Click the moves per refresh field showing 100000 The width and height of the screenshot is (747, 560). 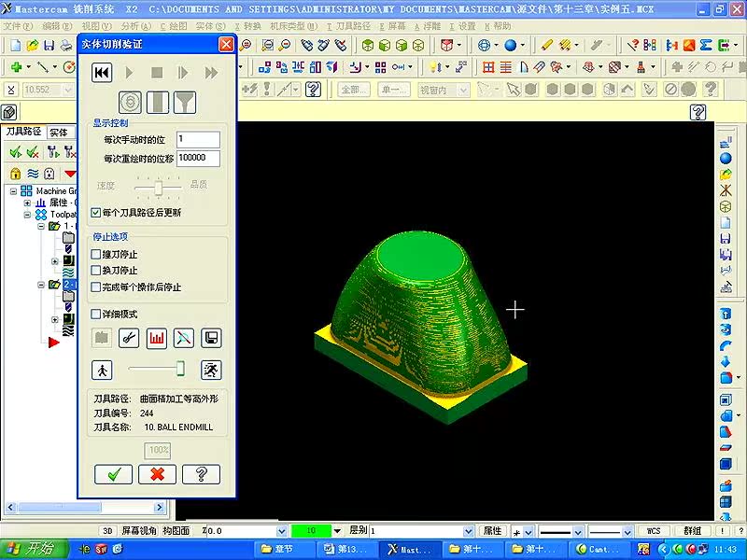point(198,159)
